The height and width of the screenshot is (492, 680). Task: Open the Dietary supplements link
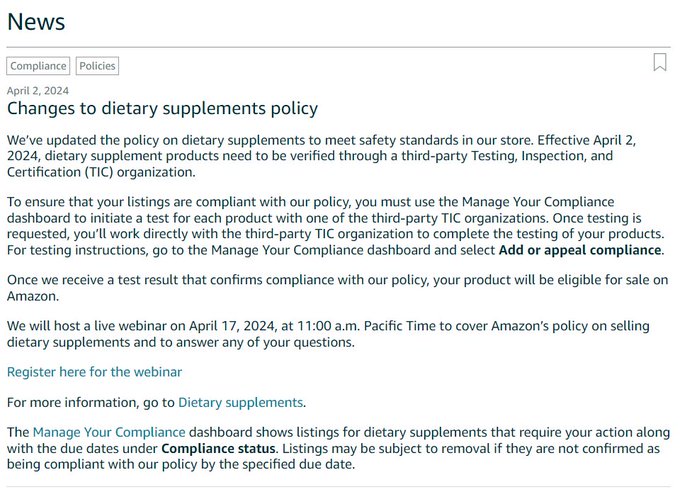click(x=240, y=403)
